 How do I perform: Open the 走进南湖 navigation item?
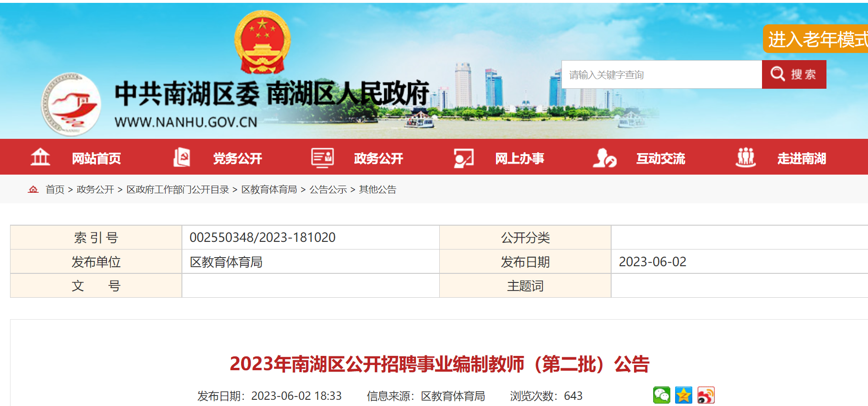coord(802,158)
